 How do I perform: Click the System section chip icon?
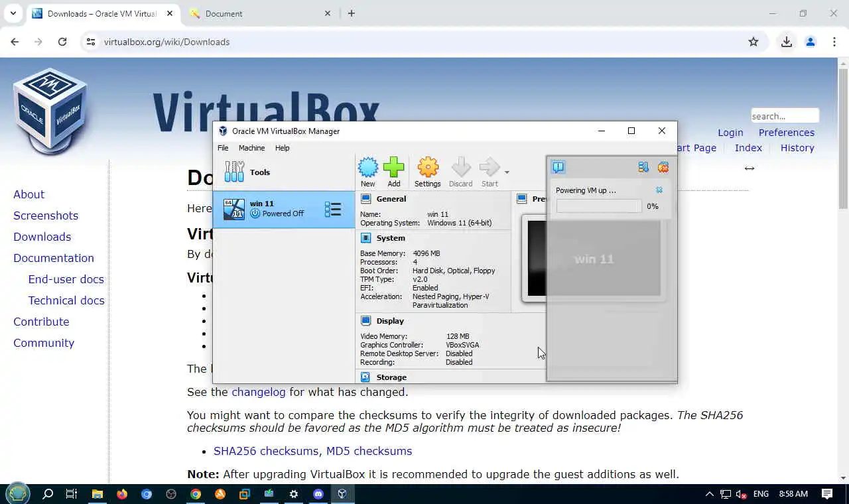[x=365, y=237]
